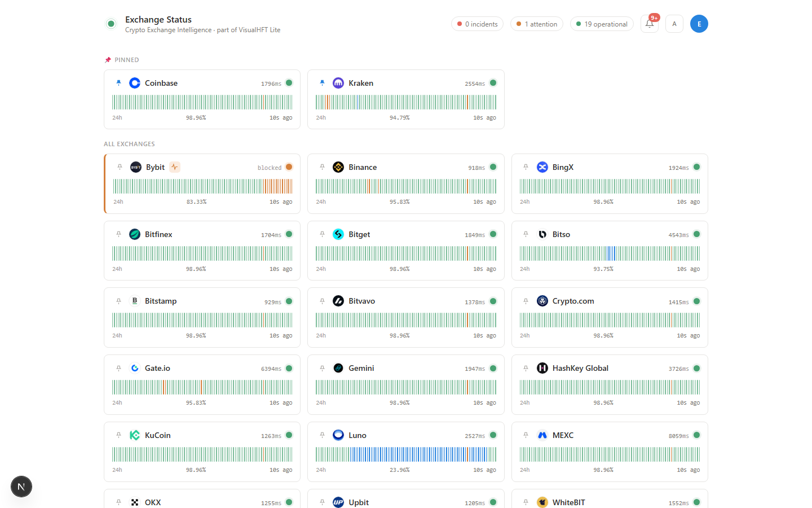Viewport: 812px width, 508px height.
Task: Click the Binance 24h uptime bar
Action: [406, 186]
